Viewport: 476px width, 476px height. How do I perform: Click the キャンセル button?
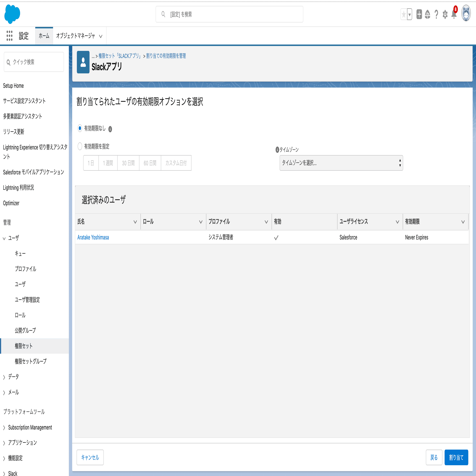coord(90,457)
